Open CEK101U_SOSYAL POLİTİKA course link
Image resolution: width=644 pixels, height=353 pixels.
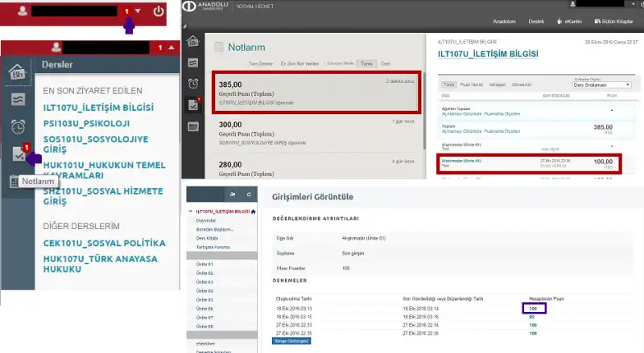tap(104, 243)
